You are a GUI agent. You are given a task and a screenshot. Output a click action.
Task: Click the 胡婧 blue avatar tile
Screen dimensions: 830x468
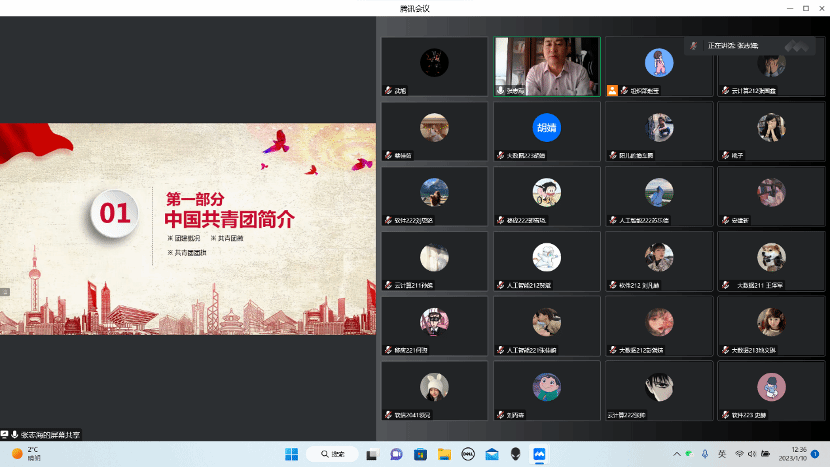click(546, 128)
